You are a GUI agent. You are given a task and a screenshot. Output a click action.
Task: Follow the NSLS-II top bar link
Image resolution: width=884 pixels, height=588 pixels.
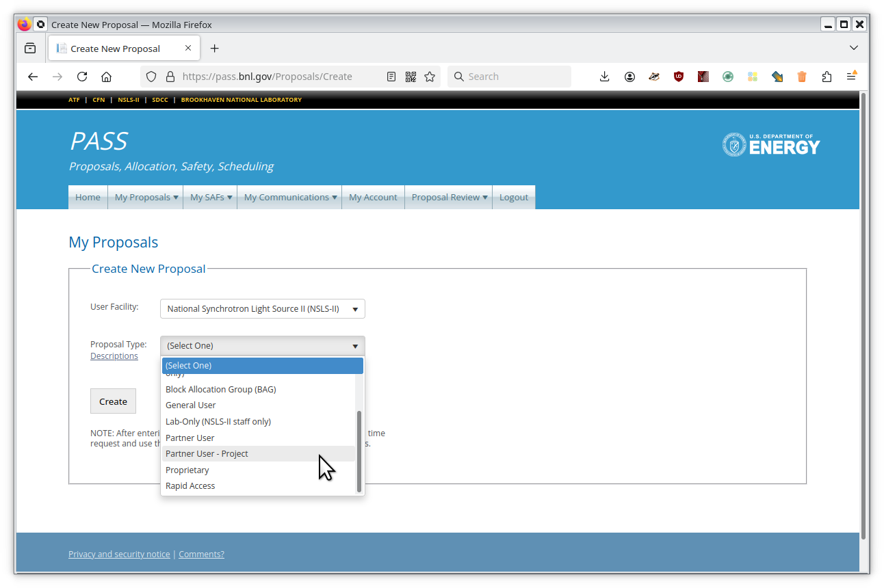click(129, 100)
